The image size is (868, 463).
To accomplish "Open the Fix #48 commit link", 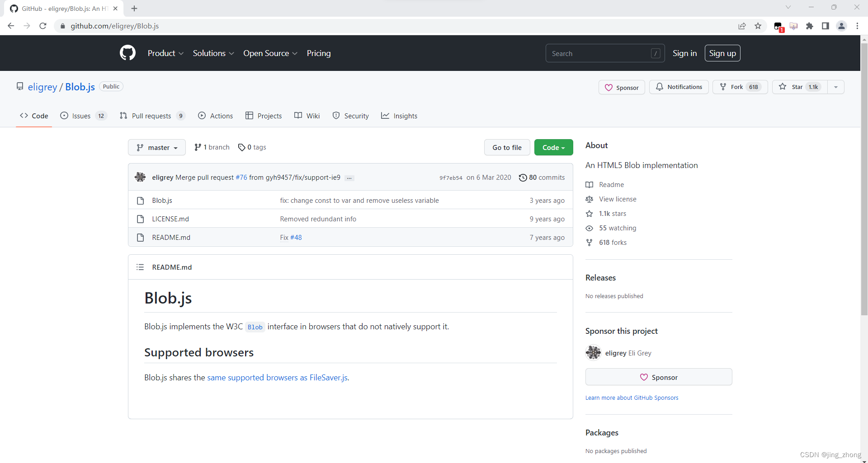I will (x=291, y=238).
